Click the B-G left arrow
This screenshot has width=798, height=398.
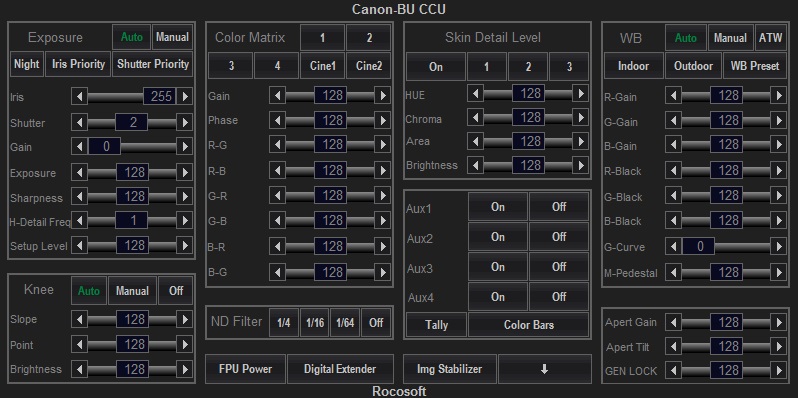click(x=277, y=272)
